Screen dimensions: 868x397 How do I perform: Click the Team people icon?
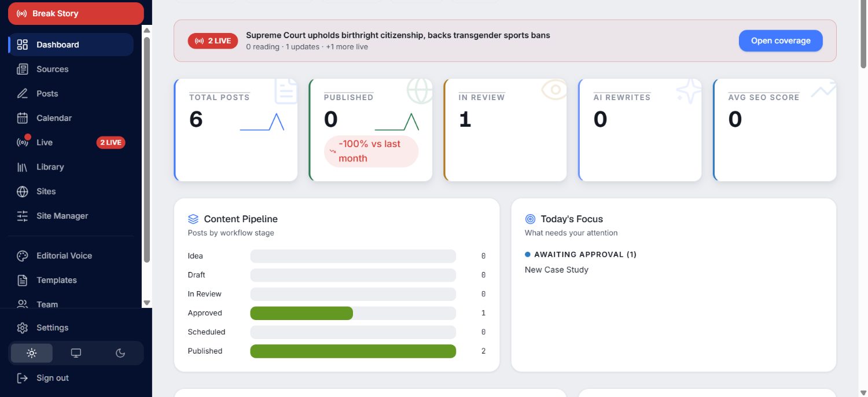coord(23,303)
